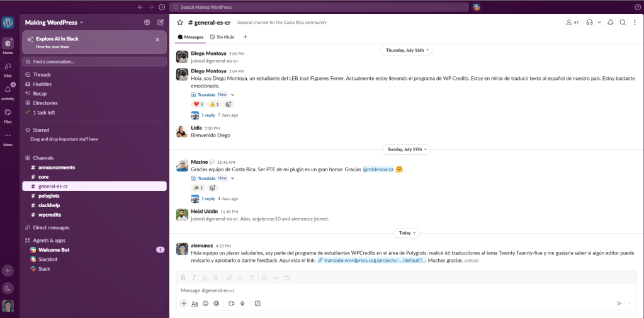Add a new tab with plus icon
The height and width of the screenshot is (318, 644).
click(x=245, y=37)
